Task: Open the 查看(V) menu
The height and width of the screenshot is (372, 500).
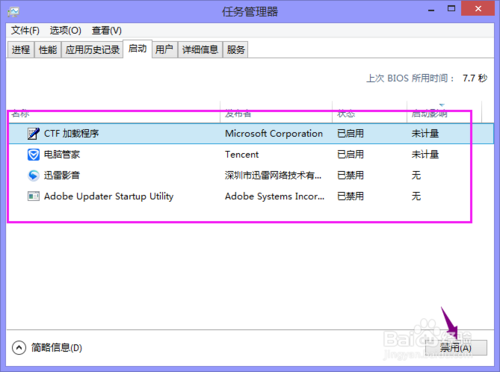Action: click(x=107, y=31)
